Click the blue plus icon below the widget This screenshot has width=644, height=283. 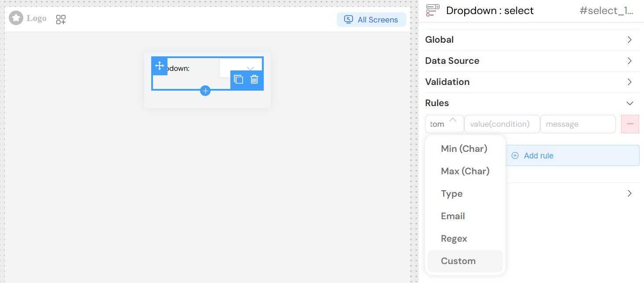tap(205, 90)
